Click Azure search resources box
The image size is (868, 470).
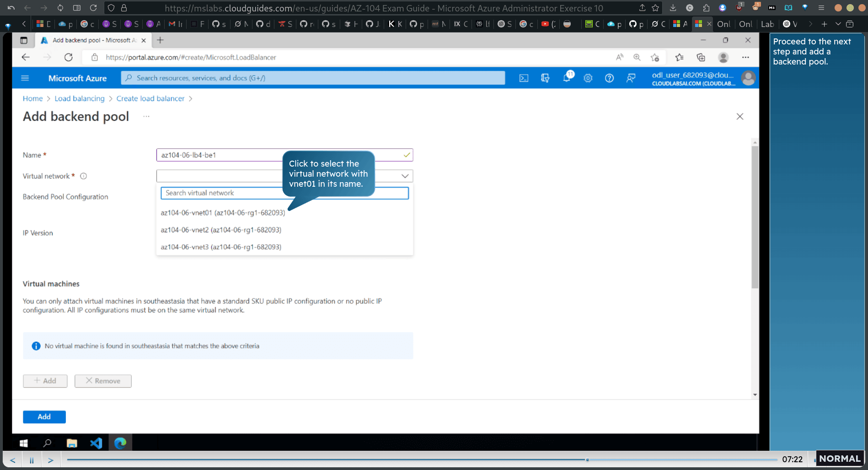click(x=313, y=78)
